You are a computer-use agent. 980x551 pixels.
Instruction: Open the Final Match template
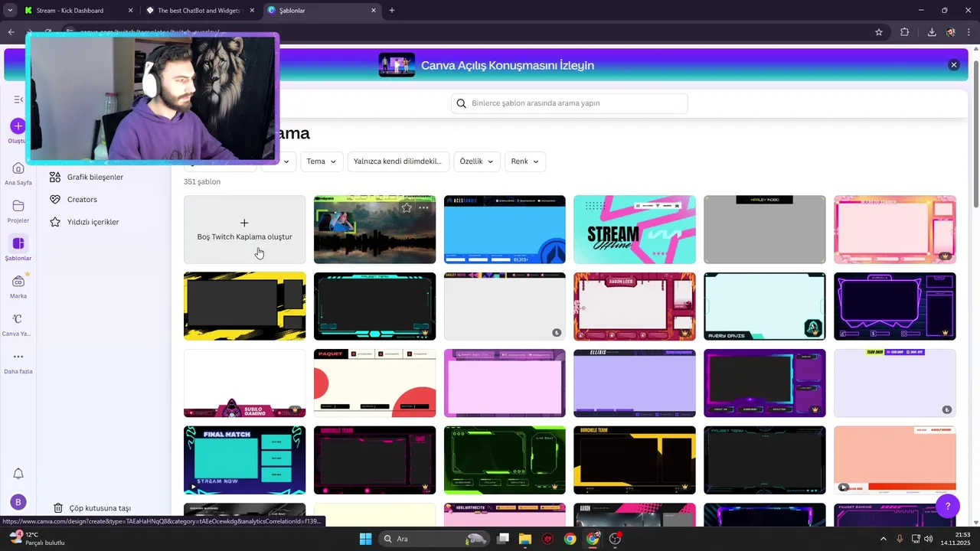pos(244,460)
